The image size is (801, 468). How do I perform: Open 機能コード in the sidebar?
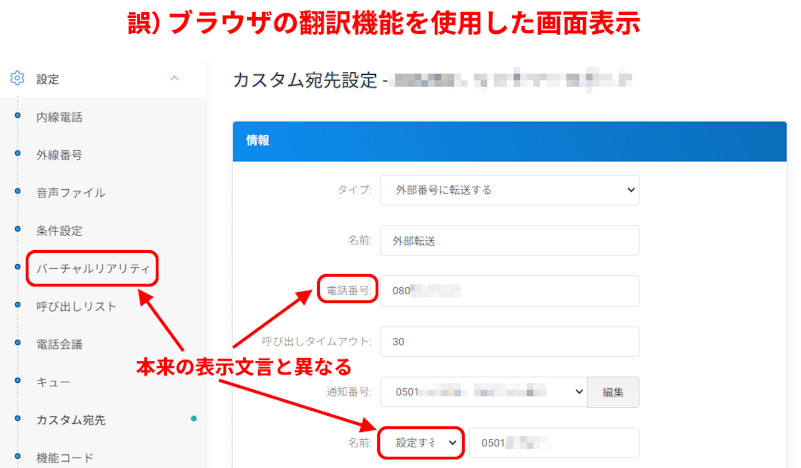pos(64,458)
